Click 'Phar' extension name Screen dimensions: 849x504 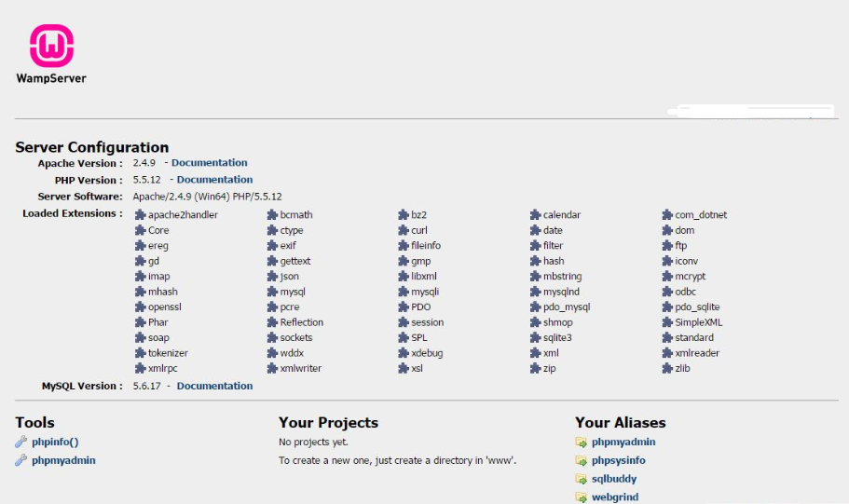[158, 322]
